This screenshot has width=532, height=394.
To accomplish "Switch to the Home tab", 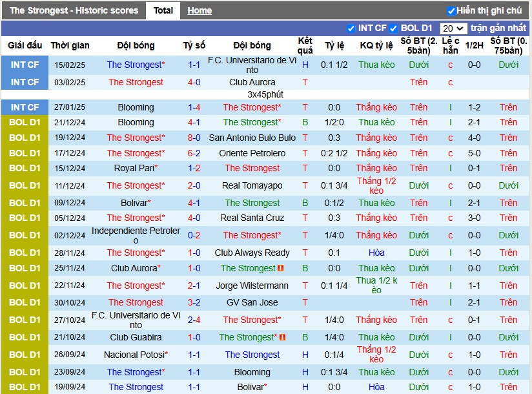I will (x=200, y=10).
